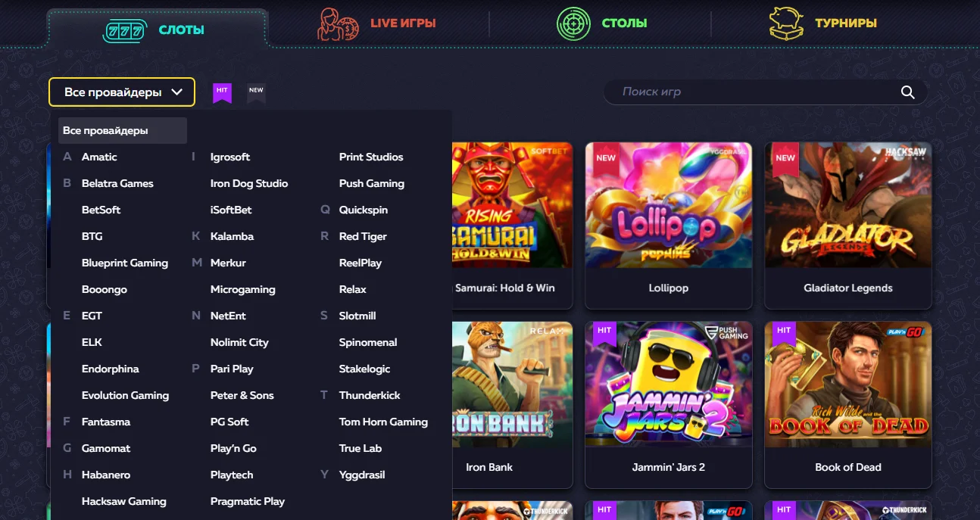
Task: Open the Слоты tab
Action: pyautogui.click(x=157, y=29)
